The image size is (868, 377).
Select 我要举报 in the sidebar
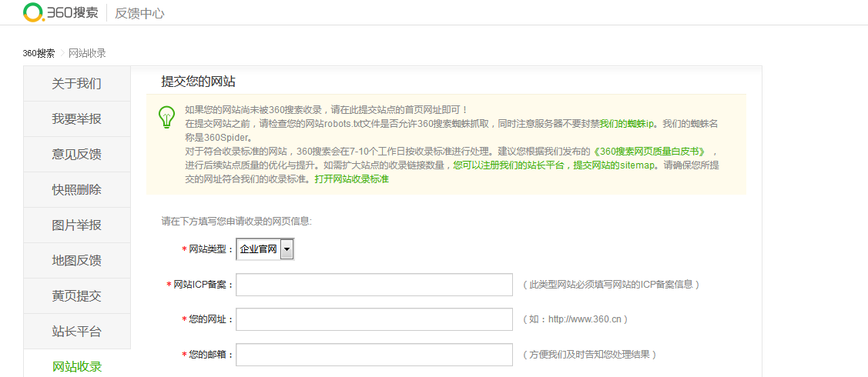pos(77,119)
